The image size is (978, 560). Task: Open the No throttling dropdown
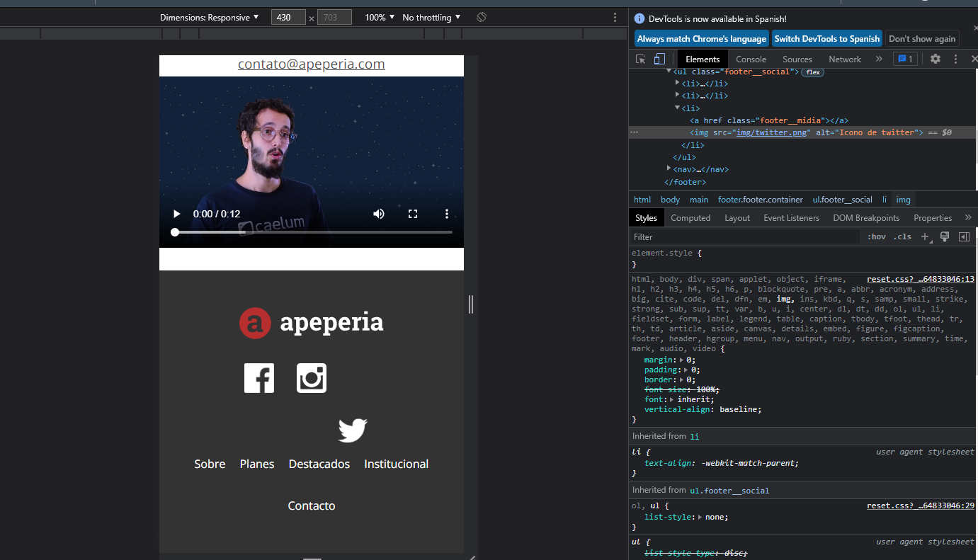pyautogui.click(x=431, y=17)
